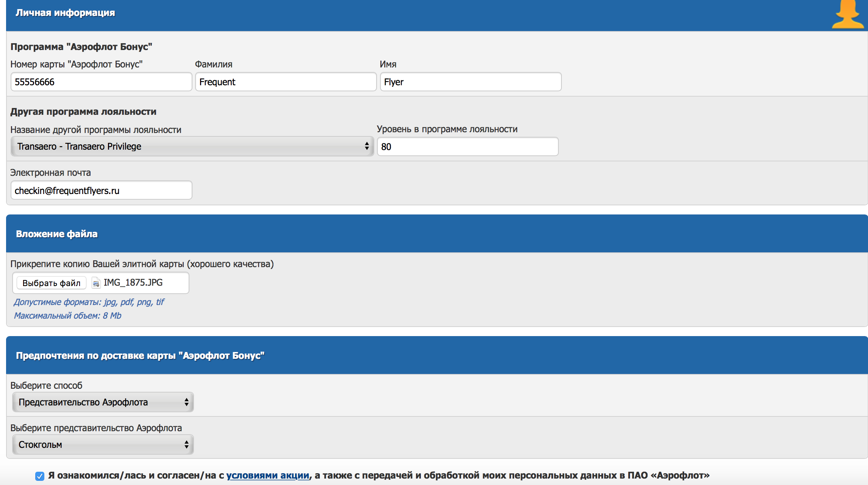This screenshot has width=868, height=485.
Task: Click the IMG_1875.JPG file icon
Action: [x=96, y=283]
